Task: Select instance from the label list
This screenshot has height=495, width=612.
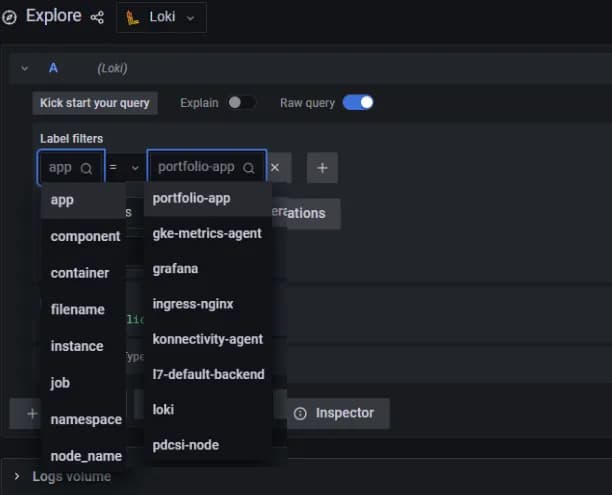Action: pyautogui.click(x=83, y=346)
